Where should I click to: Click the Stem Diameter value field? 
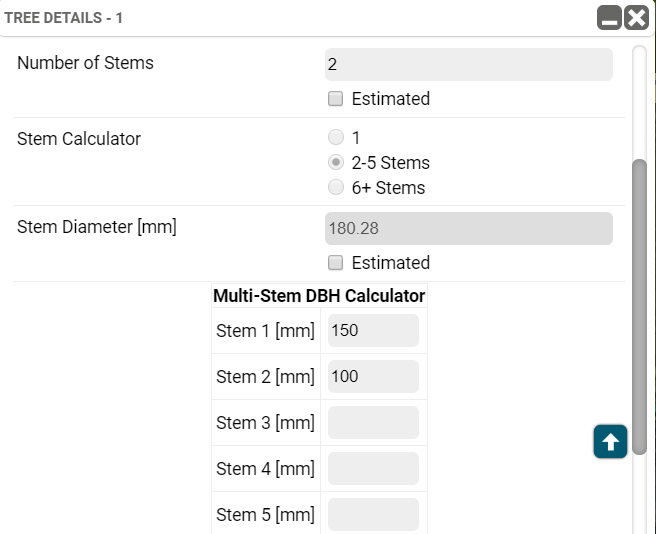(469, 228)
